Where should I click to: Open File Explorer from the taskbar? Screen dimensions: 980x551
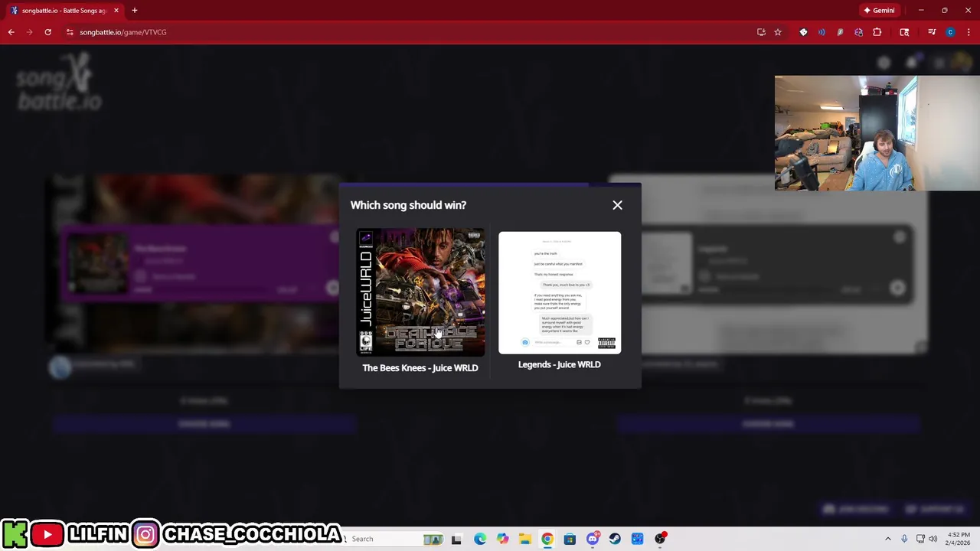[x=525, y=539]
